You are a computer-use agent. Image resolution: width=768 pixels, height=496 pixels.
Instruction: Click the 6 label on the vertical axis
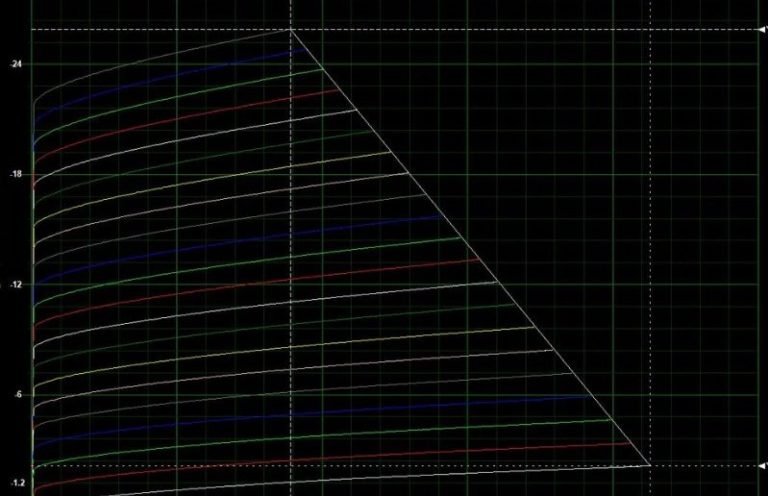[x=19, y=394]
